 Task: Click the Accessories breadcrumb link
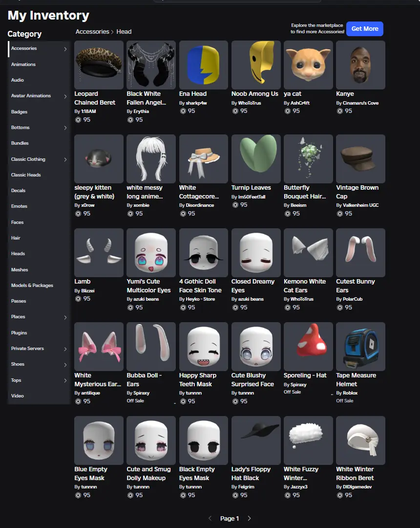[x=92, y=32]
